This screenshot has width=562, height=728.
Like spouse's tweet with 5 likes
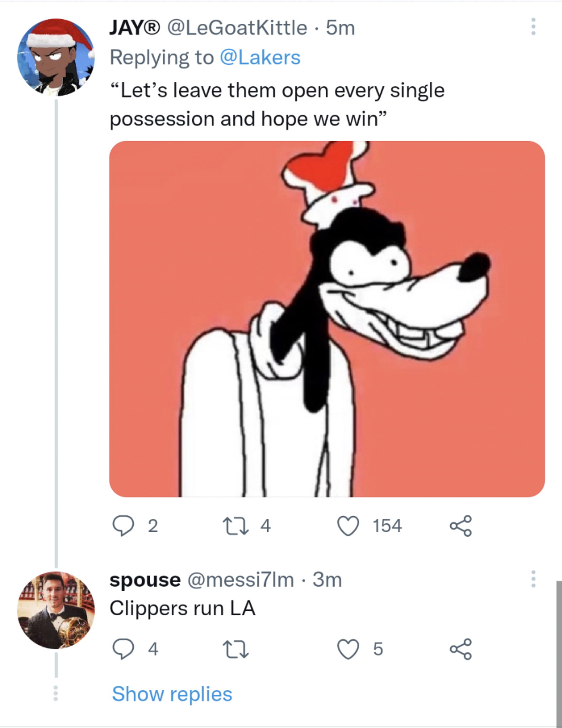tap(348, 649)
